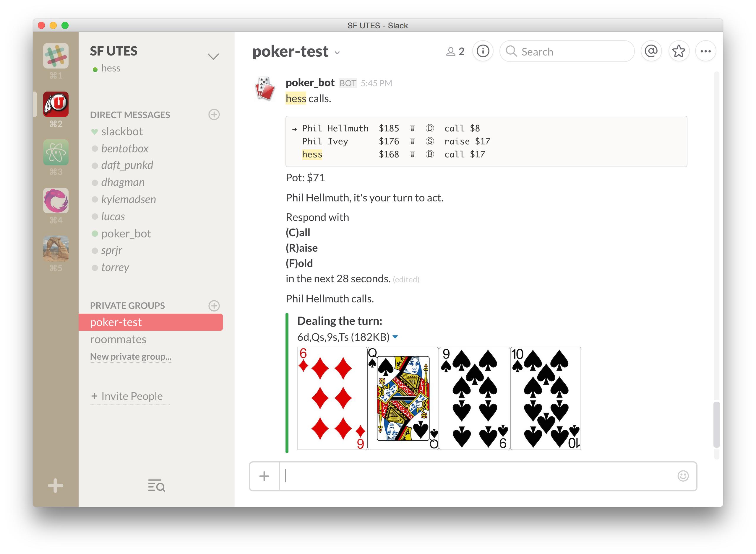
Task: Open quick switcher search icon
Action: pos(156,485)
